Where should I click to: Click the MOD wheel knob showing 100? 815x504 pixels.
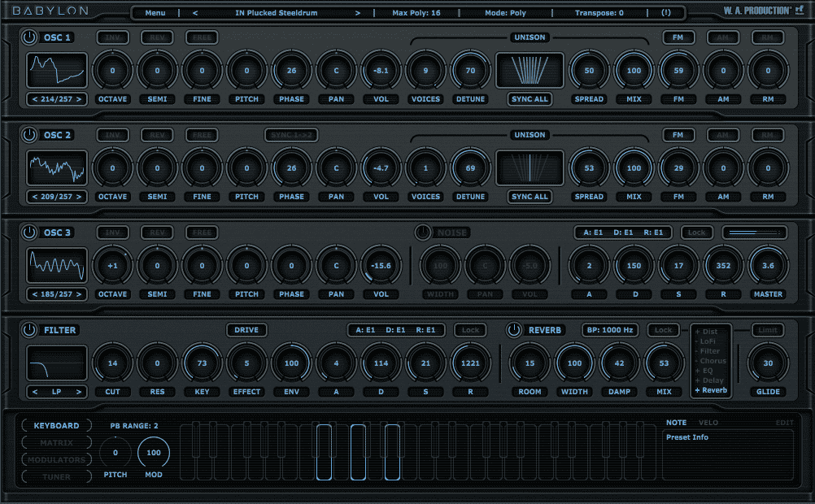pyautogui.click(x=154, y=453)
